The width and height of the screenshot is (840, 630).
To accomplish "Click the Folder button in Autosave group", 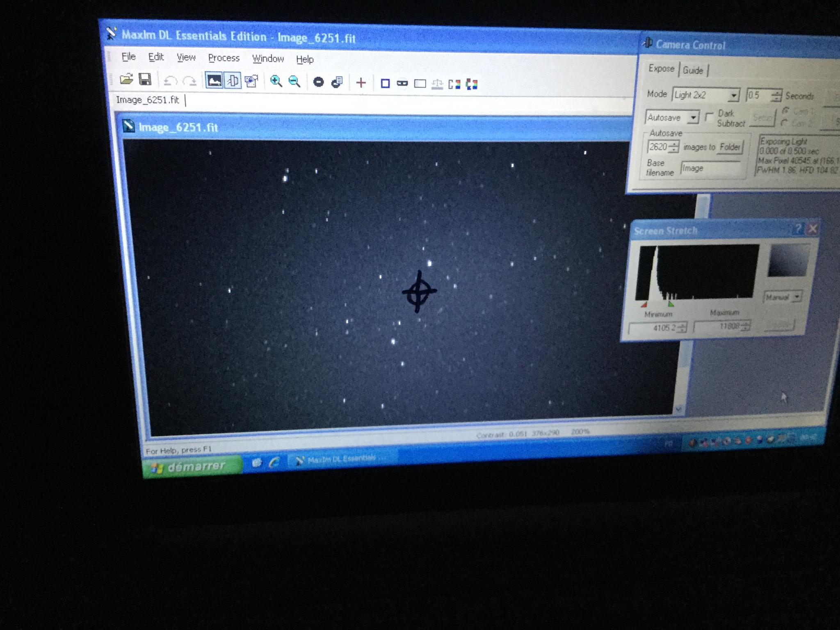I will click(730, 147).
